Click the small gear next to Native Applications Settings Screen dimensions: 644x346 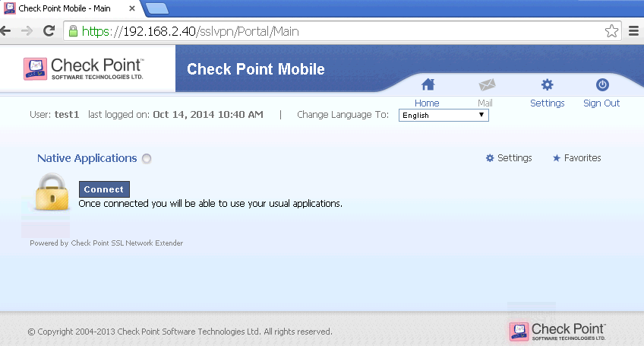(x=490, y=158)
